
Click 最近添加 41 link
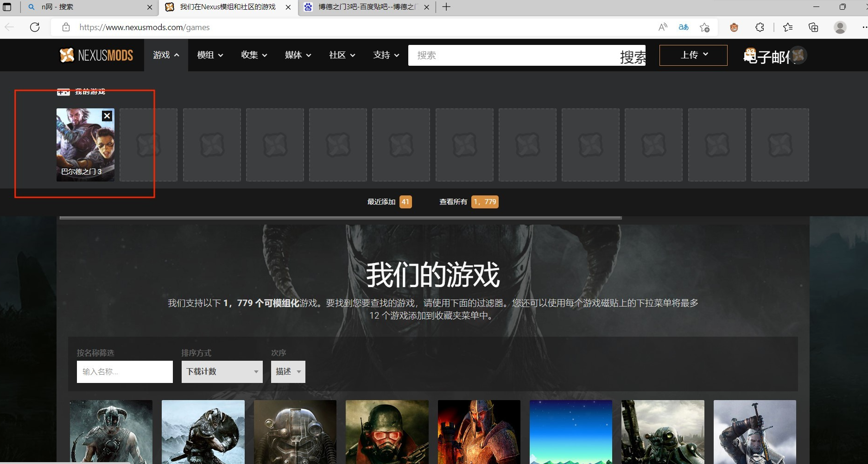(389, 202)
